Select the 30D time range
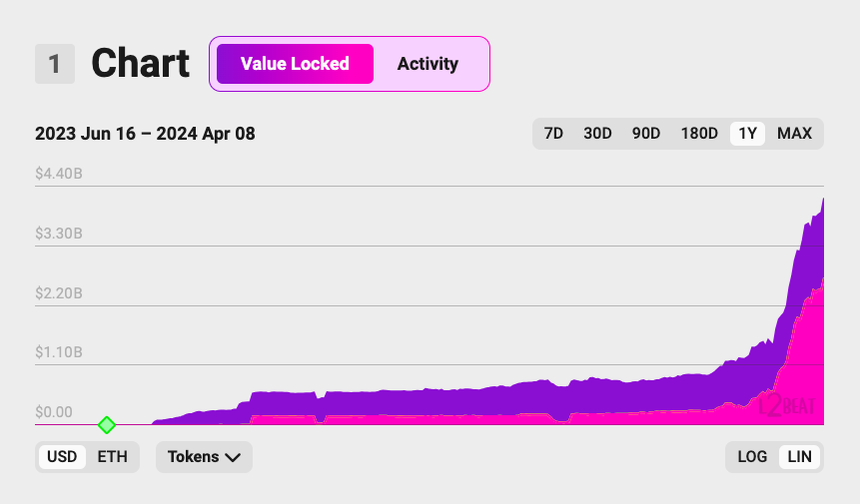Image resolution: width=860 pixels, height=504 pixels. click(597, 133)
